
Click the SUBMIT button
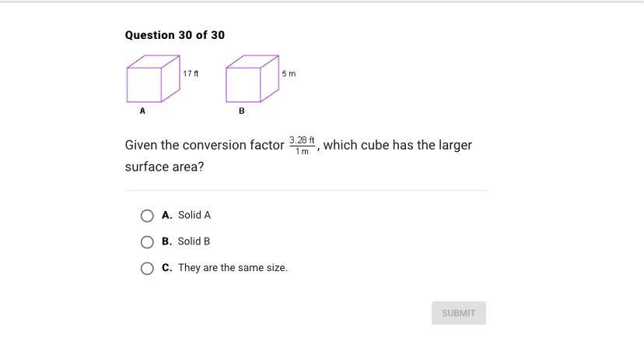459,313
